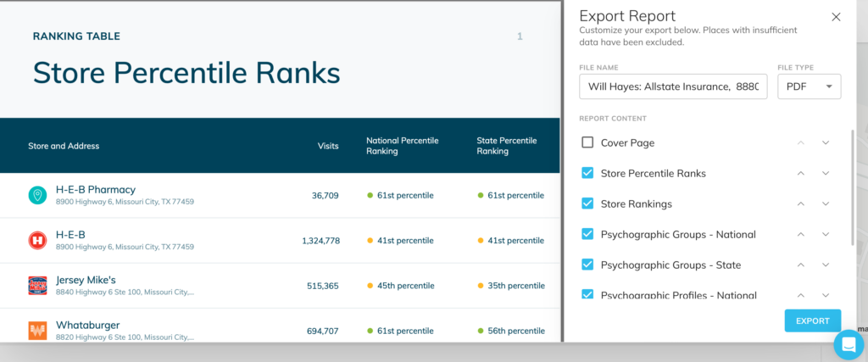Move Psychographic Groups - National down arrow

coord(826,234)
